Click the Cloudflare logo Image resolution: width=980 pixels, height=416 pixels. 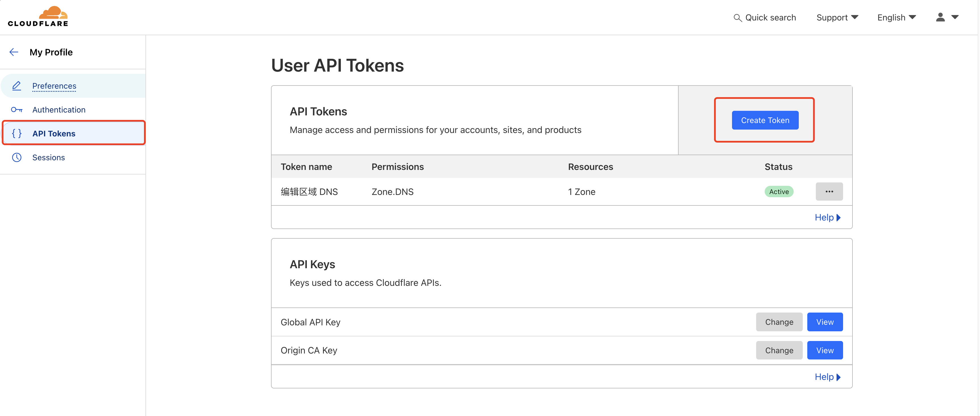pos(38,16)
